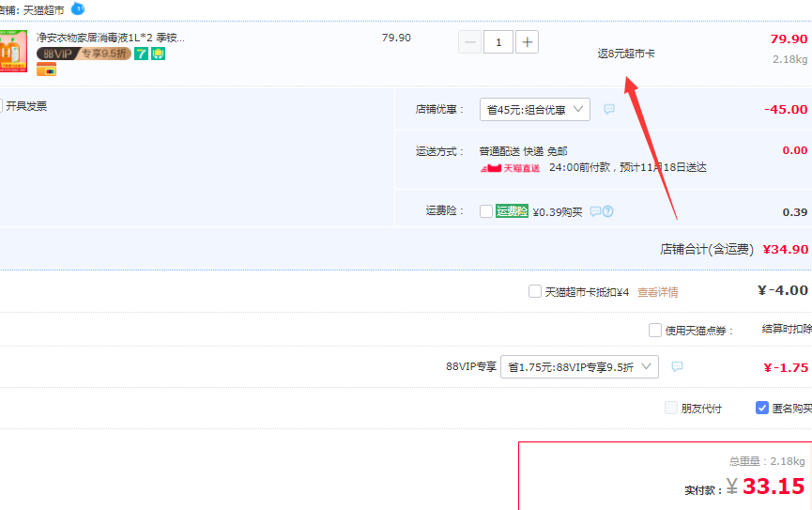
Task: Click the -45.00 discount amount
Action: pos(786,109)
